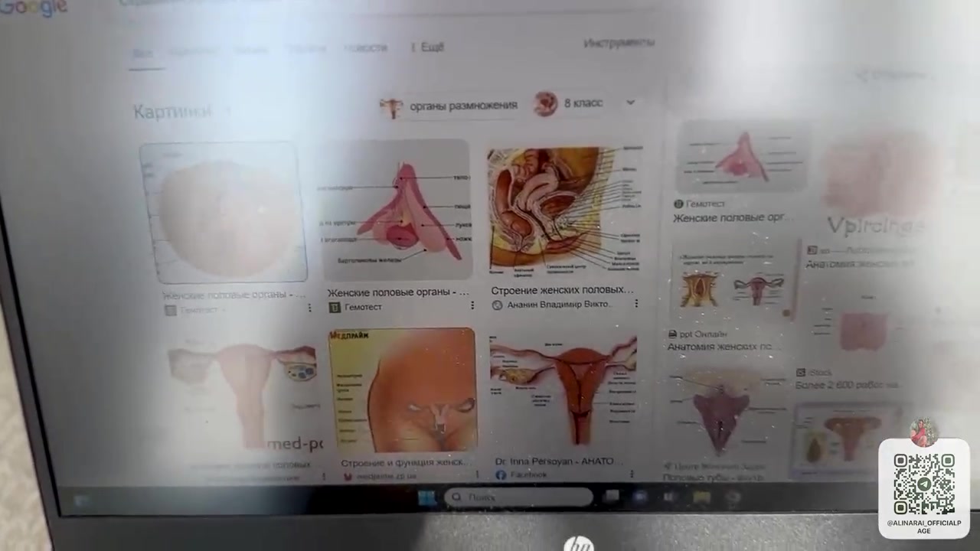Image resolution: width=980 pixels, height=551 pixels.
Task: Click the Гемотест favicon under second image
Action: tap(335, 307)
